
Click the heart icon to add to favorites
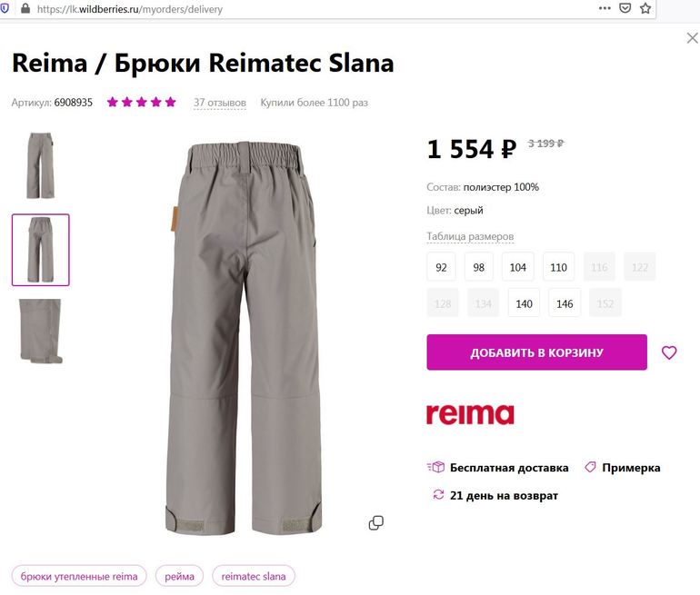pos(669,352)
